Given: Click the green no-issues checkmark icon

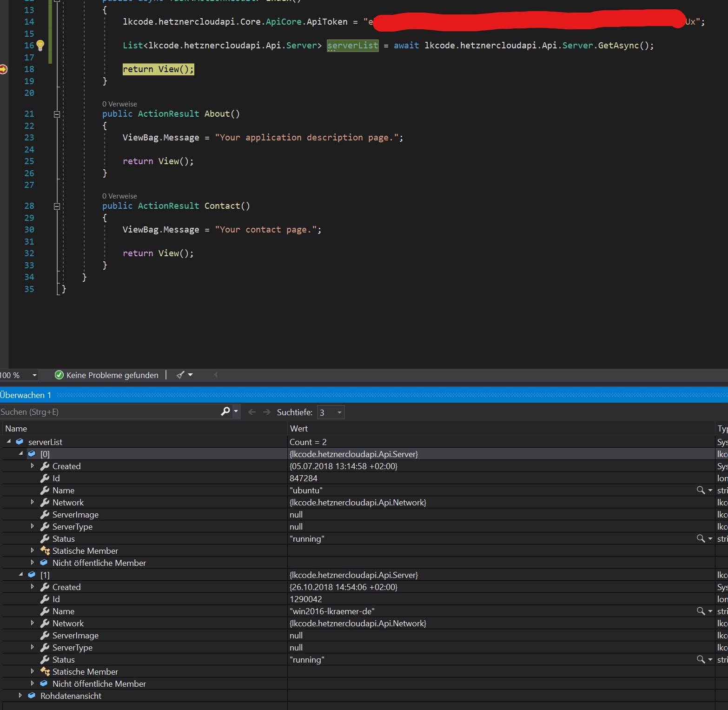Looking at the screenshot, I should pyautogui.click(x=59, y=375).
